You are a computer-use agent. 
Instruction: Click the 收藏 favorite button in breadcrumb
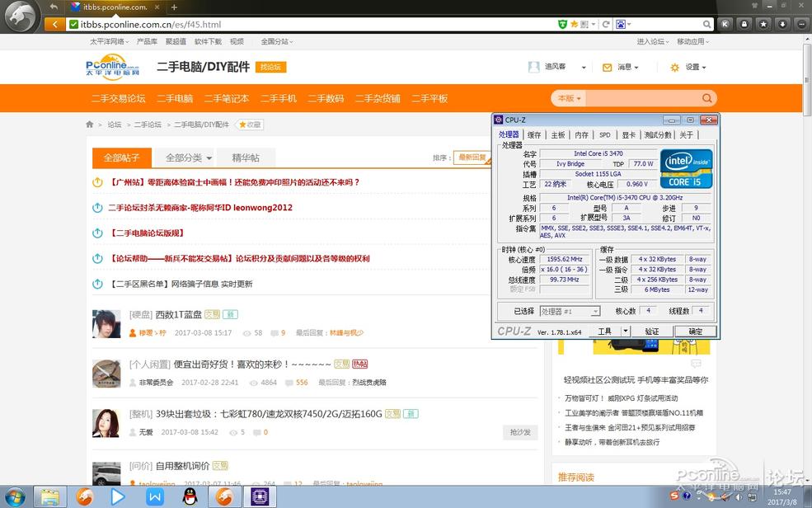[250, 125]
